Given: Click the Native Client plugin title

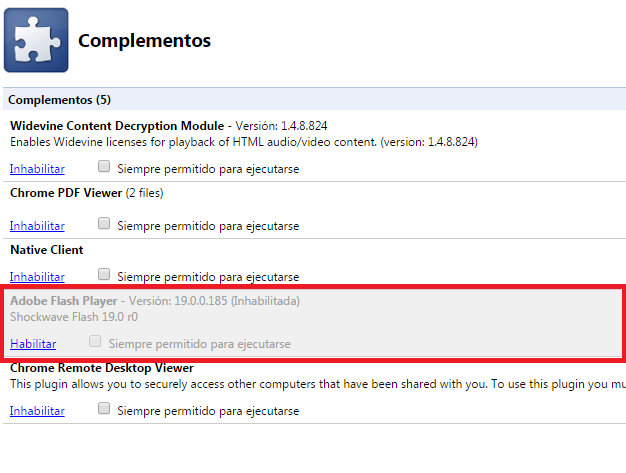Looking at the screenshot, I should tap(47, 249).
